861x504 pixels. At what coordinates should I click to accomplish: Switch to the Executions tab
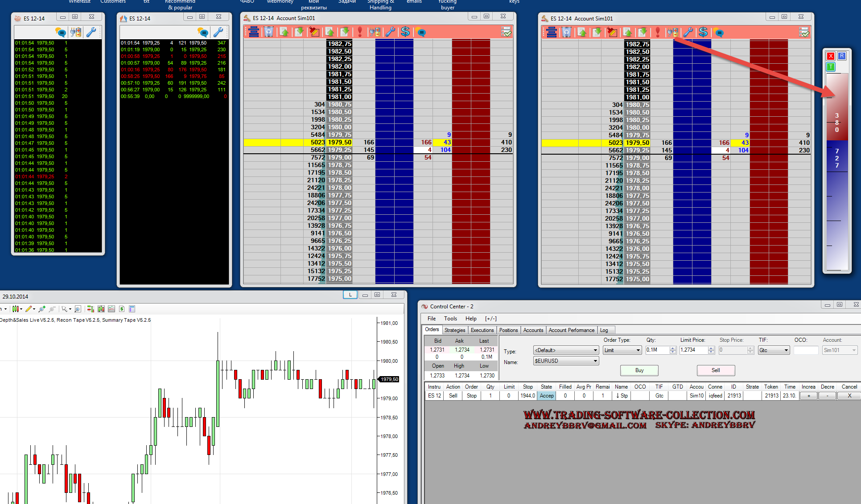coord(482,330)
